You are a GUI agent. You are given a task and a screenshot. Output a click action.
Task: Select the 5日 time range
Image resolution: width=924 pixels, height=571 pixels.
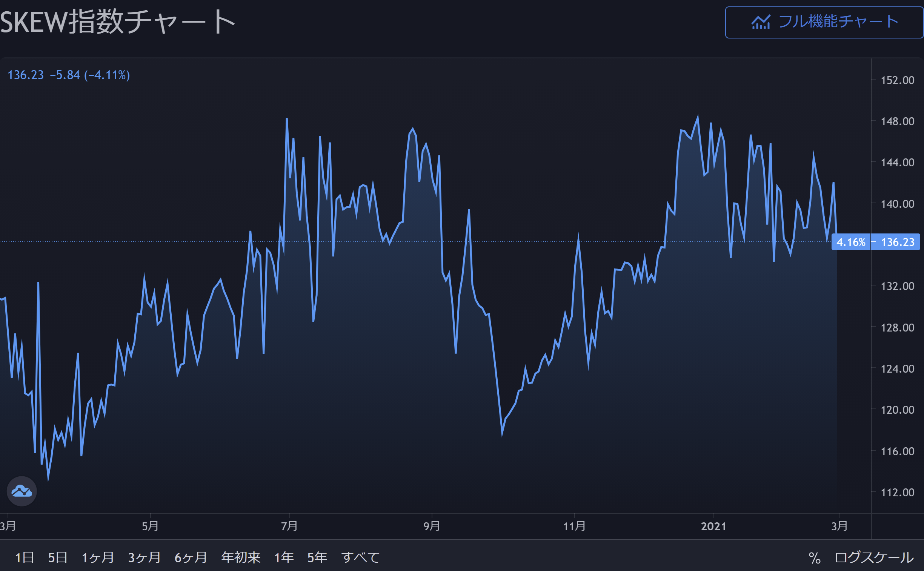[57, 557]
